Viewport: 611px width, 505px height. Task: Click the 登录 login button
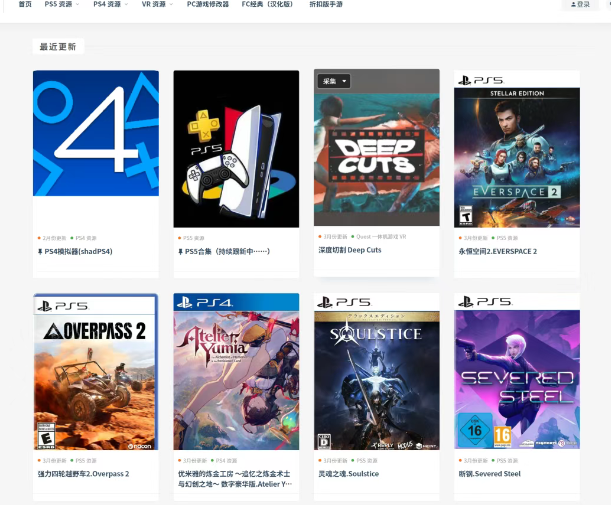click(580, 5)
